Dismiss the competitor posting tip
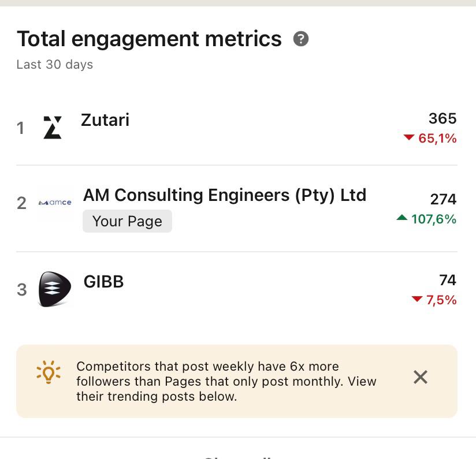Screen dimensions: 476x459 421,377
